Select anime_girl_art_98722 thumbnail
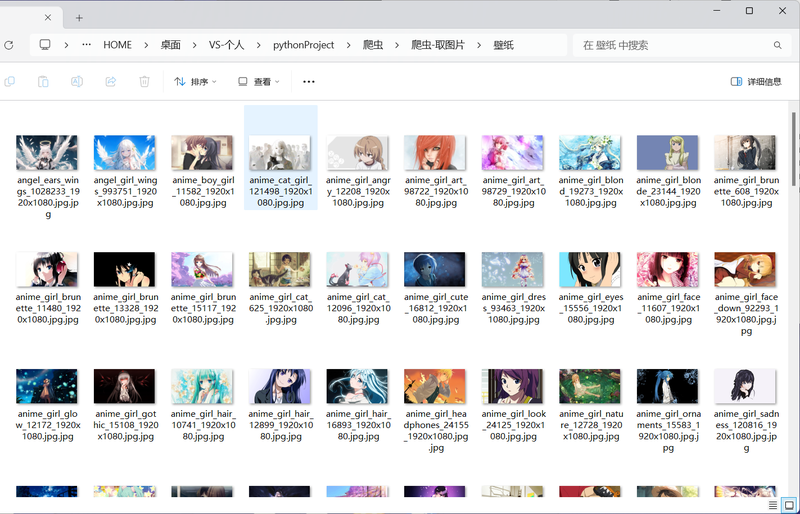The height and width of the screenshot is (514, 800). (x=435, y=153)
